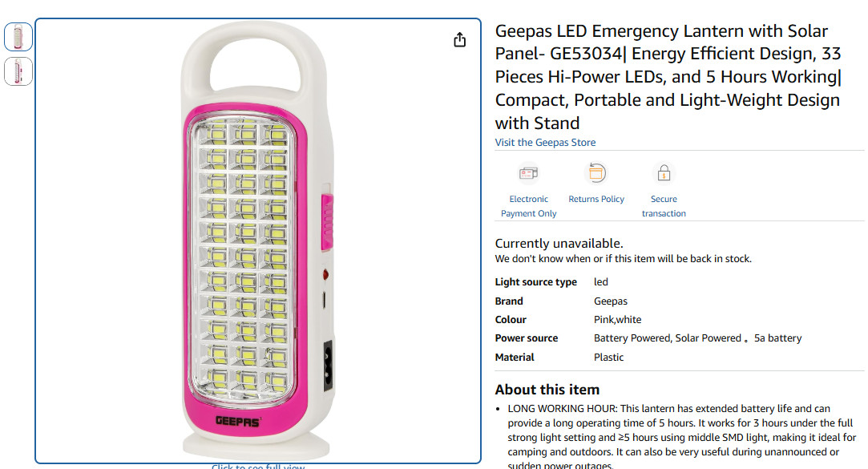
Task: Click the share icon on the product image
Action: (459, 40)
